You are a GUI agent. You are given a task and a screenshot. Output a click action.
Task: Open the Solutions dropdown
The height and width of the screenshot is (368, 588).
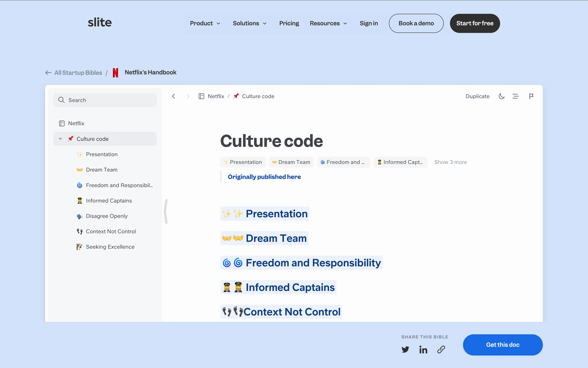pos(250,23)
